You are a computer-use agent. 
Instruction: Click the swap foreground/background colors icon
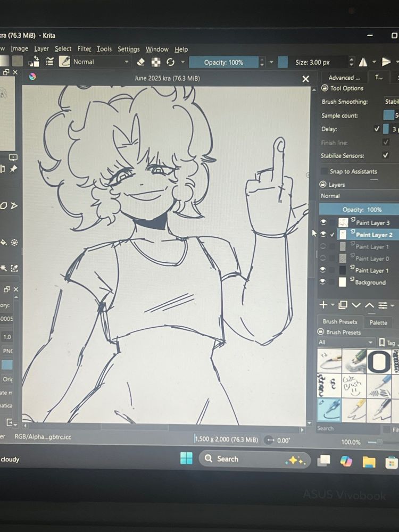(x=34, y=62)
